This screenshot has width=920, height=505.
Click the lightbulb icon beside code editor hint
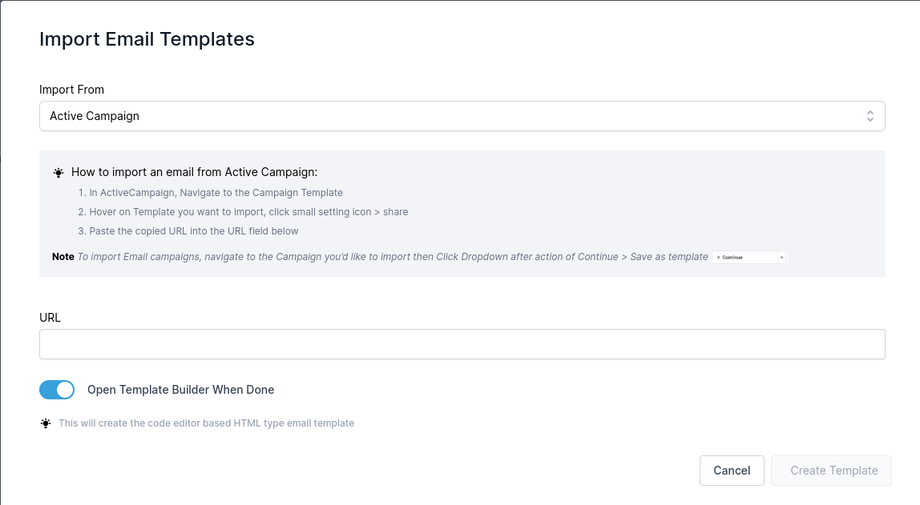(x=46, y=423)
